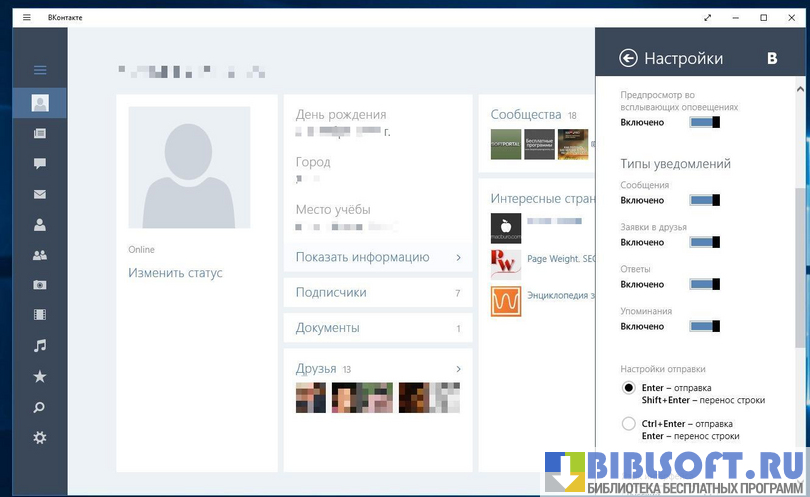This screenshot has width=810, height=497.
Task: Click the Изменить статус link
Action: 175,273
